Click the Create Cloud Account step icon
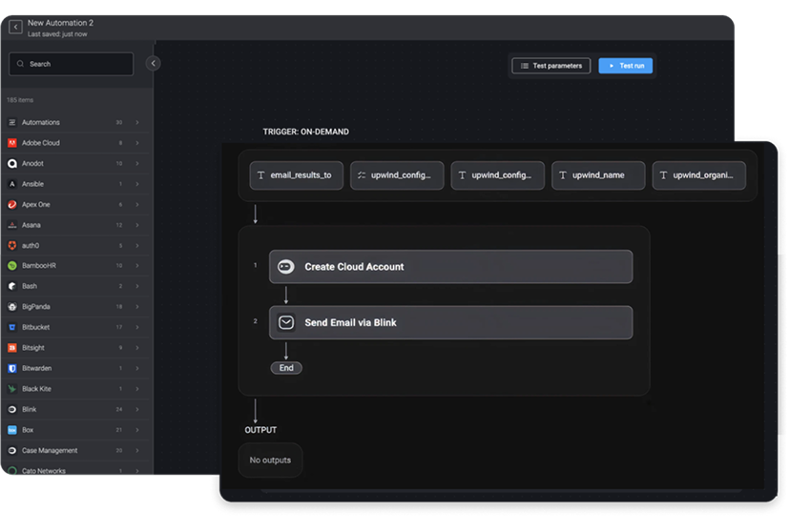Viewport: 790px width, 532px height. point(286,267)
